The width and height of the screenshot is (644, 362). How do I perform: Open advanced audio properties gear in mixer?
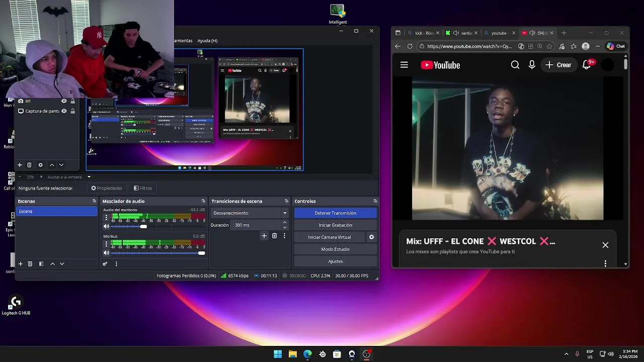[x=105, y=263]
